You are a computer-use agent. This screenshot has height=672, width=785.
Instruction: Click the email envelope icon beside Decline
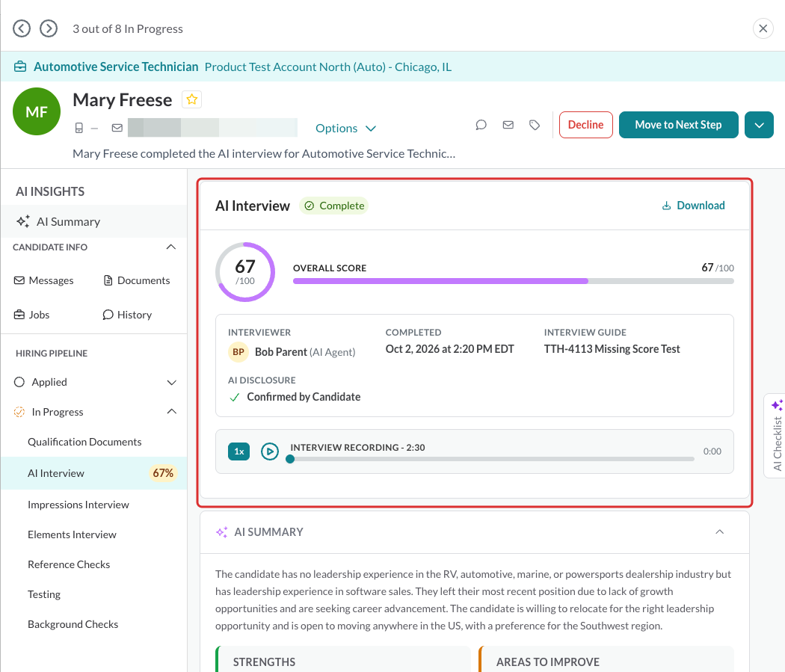508,125
